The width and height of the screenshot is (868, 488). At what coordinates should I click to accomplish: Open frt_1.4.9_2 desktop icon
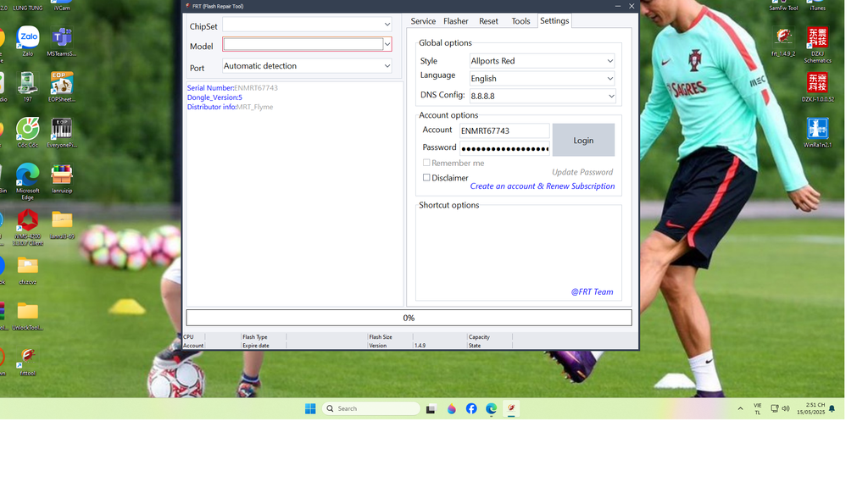click(783, 42)
